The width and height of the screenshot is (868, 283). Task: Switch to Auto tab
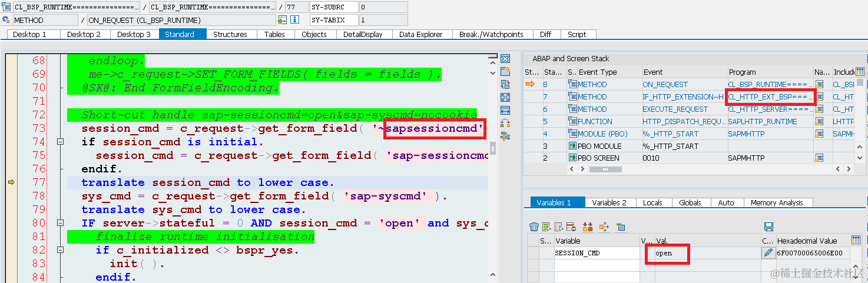(726, 202)
